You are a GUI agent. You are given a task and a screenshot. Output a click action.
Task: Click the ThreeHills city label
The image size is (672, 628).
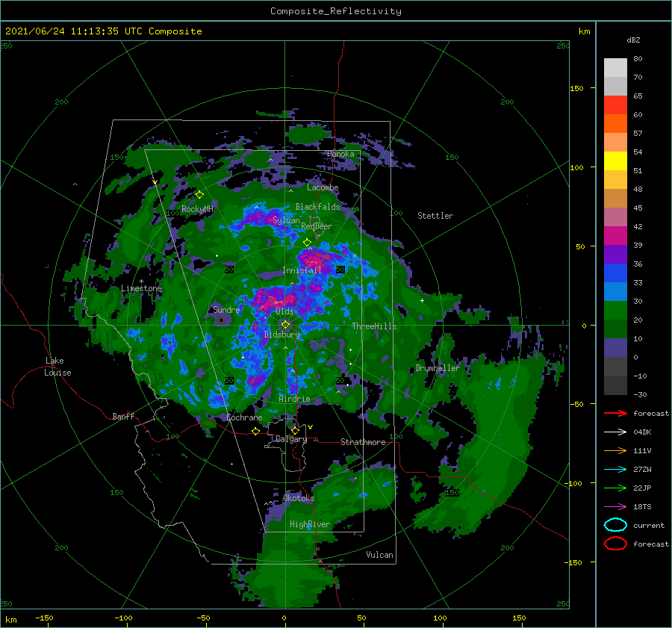click(374, 326)
